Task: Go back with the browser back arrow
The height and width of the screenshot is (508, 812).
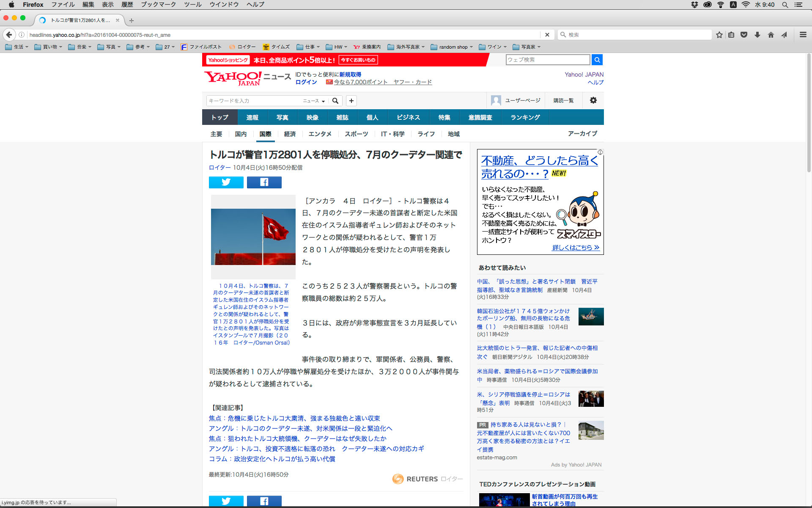Action: coord(9,35)
